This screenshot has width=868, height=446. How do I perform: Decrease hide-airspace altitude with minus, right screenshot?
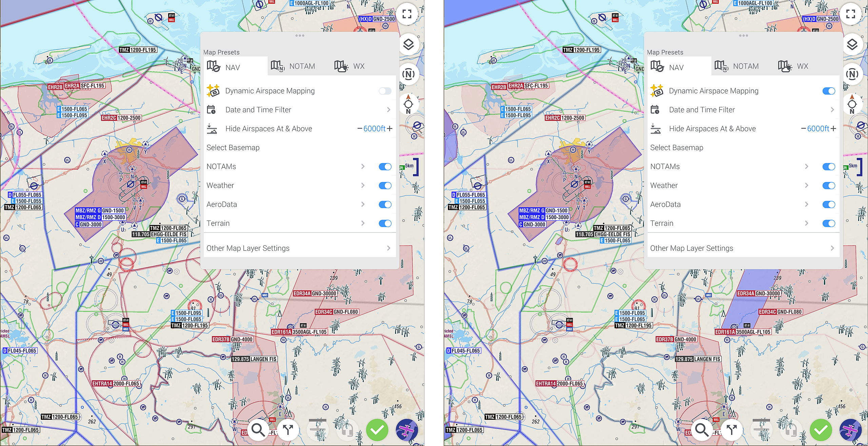point(804,129)
